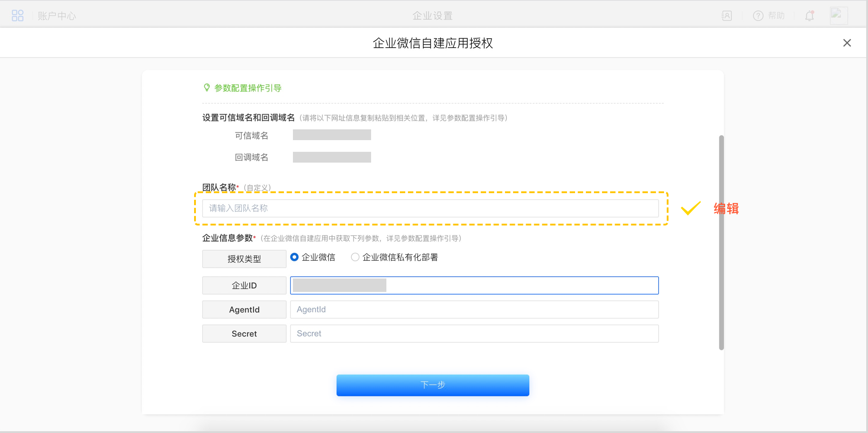The width and height of the screenshot is (868, 433).
Task: Open the app grid menu icon
Action: tap(18, 16)
